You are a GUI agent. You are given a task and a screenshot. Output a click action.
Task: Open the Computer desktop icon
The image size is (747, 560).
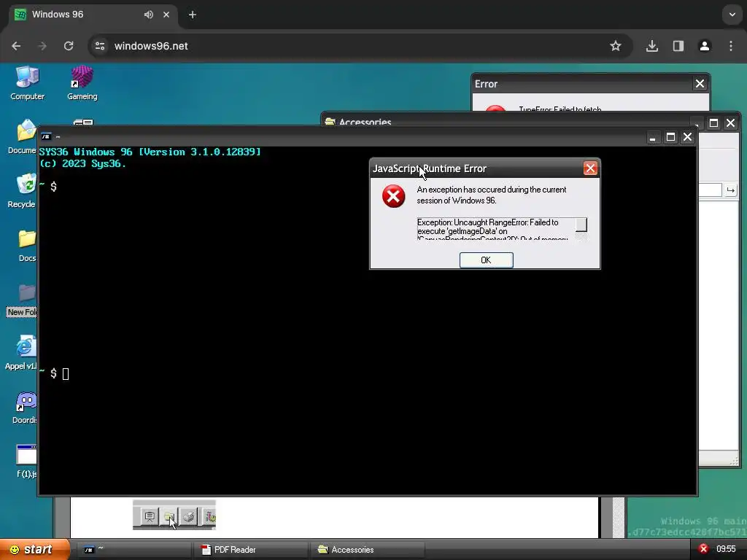(27, 83)
